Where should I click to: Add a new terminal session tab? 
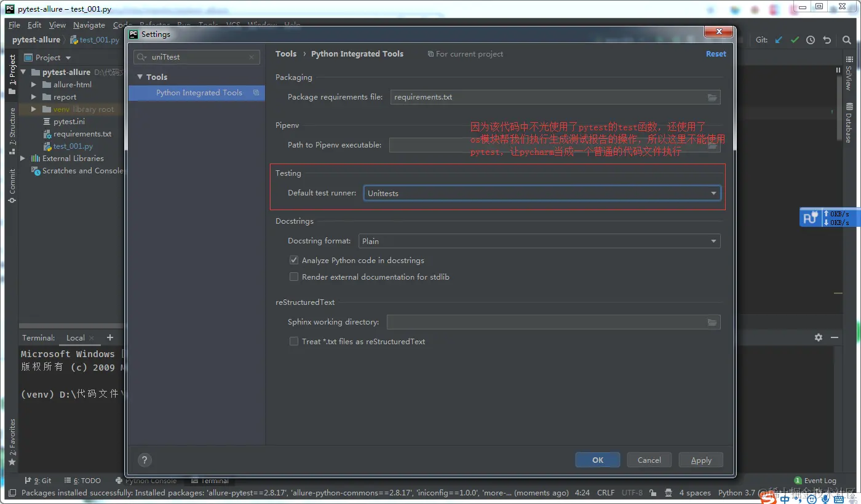pyautogui.click(x=110, y=337)
